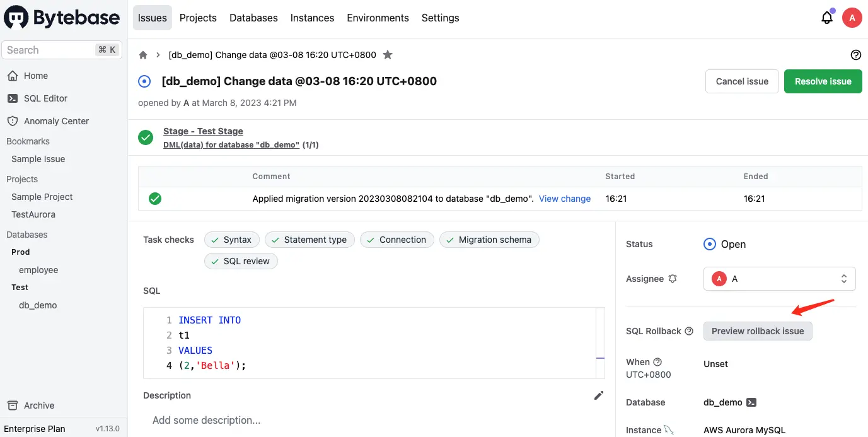Click the Syntax task check badge

click(231, 240)
